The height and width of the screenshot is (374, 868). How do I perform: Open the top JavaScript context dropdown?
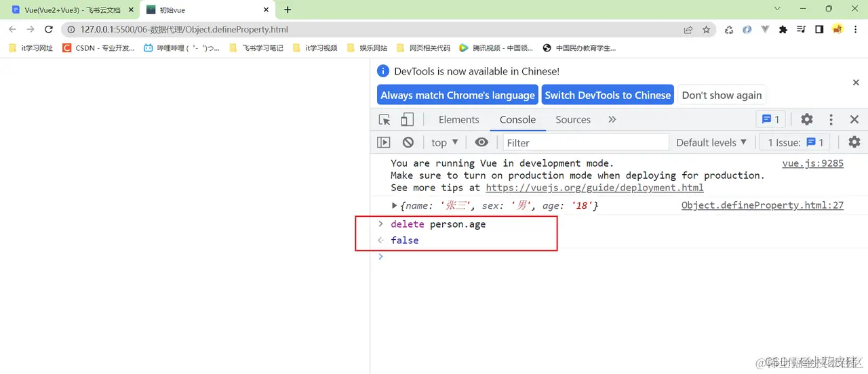click(x=445, y=142)
